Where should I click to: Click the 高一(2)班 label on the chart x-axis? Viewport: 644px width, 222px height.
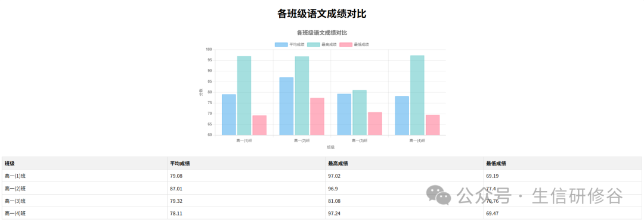pyautogui.click(x=302, y=140)
